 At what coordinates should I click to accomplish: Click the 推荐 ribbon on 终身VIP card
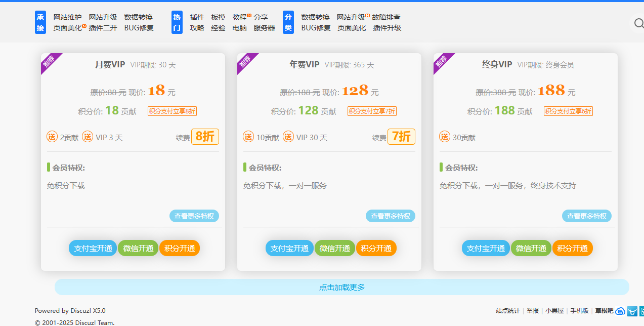tap(441, 61)
